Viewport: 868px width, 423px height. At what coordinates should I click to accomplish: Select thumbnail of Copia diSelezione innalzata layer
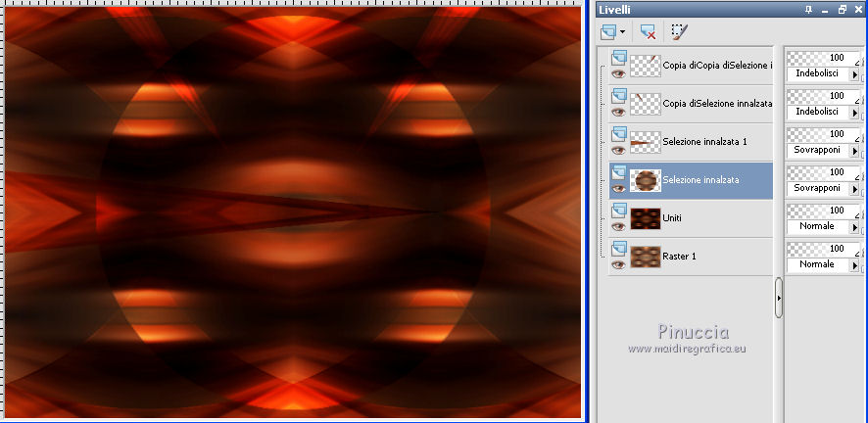(646, 104)
